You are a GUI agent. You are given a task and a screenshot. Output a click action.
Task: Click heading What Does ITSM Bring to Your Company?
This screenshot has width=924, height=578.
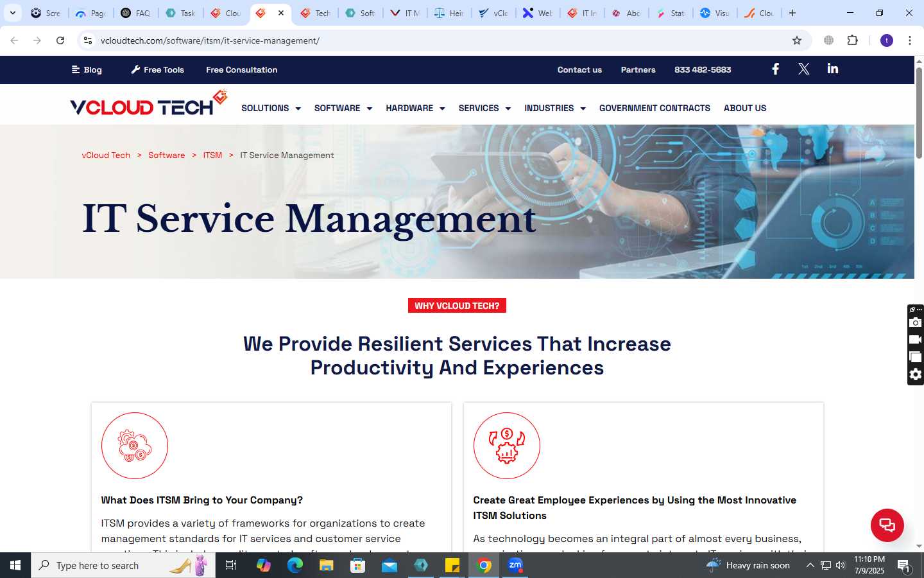201,500
